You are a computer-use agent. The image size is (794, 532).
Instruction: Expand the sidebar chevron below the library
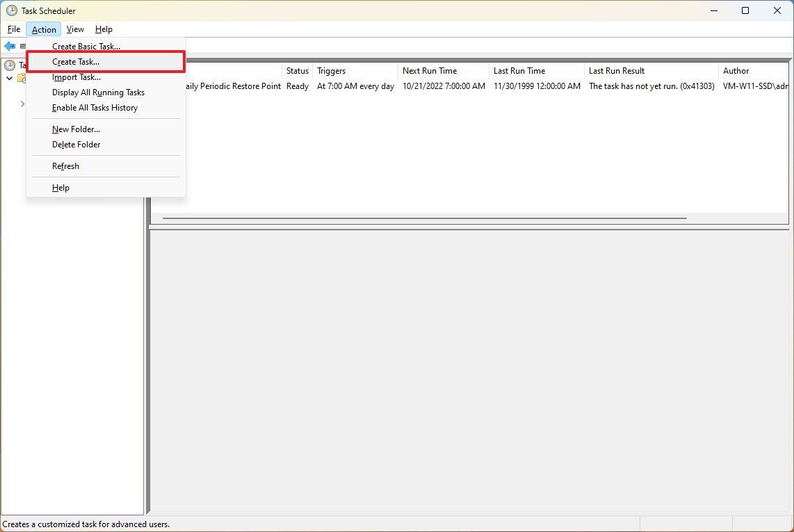pos(22,103)
